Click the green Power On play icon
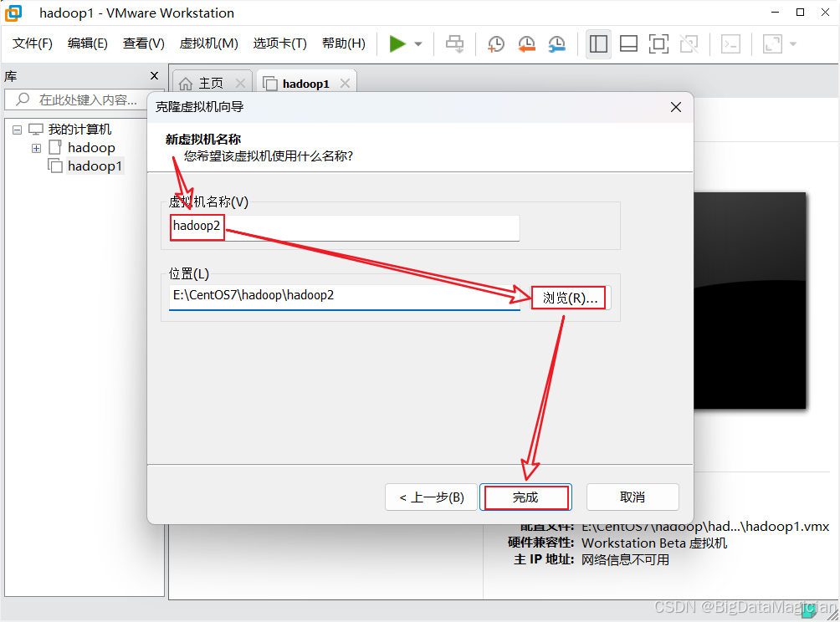This screenshot has height=622, width=840. 397,44
